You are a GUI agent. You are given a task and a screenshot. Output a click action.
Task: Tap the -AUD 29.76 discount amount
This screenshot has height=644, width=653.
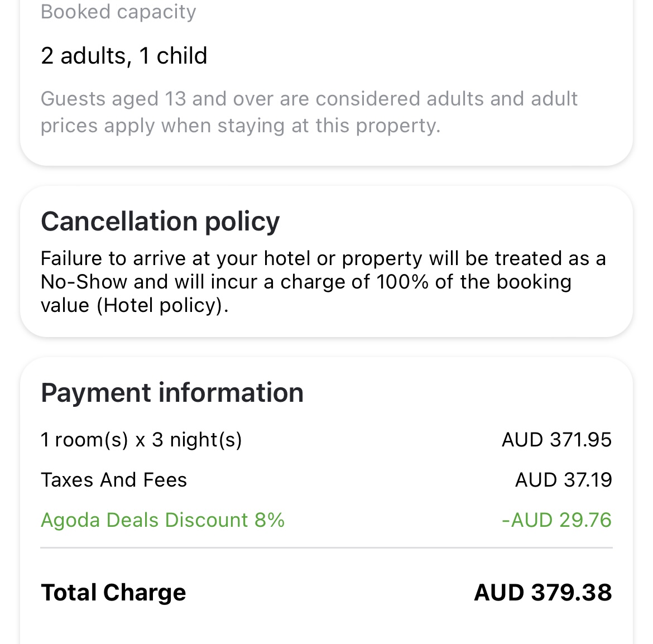click(x=557, y=520)
